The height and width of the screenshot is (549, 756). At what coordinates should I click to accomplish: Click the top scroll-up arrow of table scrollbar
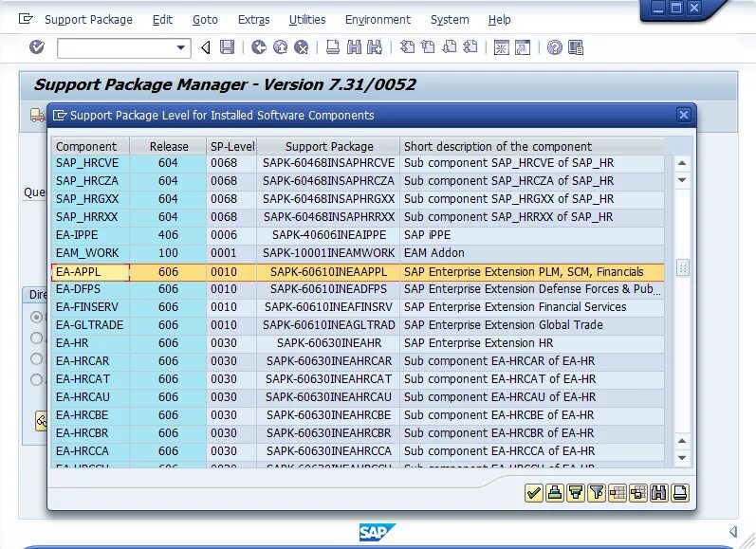[682, 163]
